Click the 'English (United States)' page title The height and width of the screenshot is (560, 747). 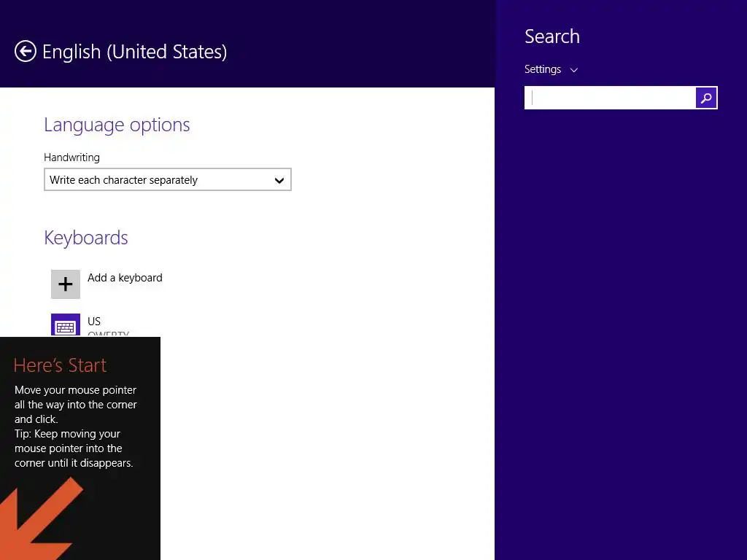click(134, 52)
